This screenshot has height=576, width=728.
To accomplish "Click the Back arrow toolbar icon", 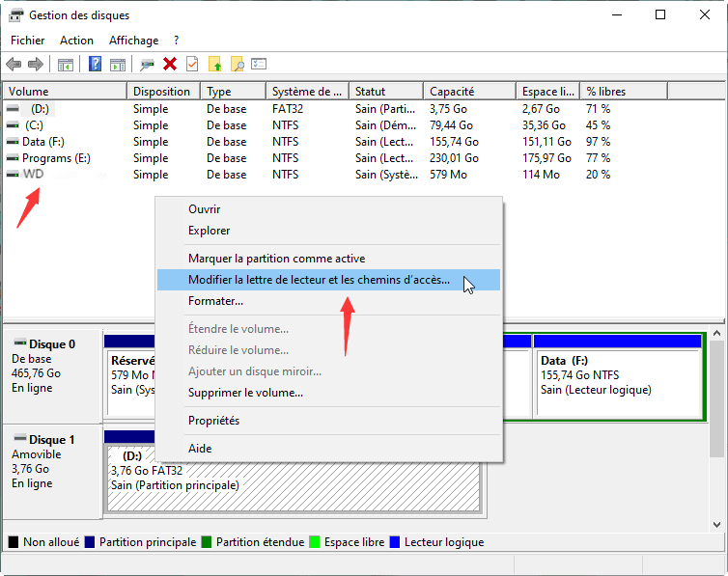I will (14, 64).
